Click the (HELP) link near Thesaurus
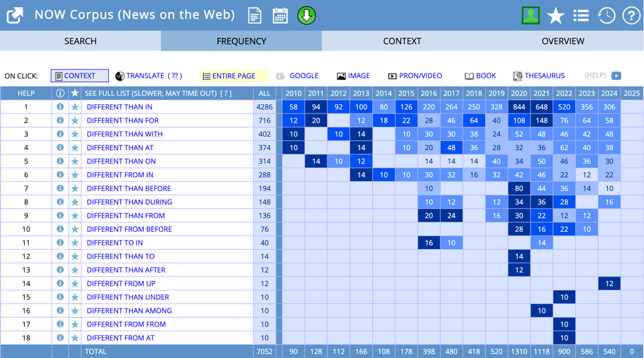 click(x=595, y=75)
